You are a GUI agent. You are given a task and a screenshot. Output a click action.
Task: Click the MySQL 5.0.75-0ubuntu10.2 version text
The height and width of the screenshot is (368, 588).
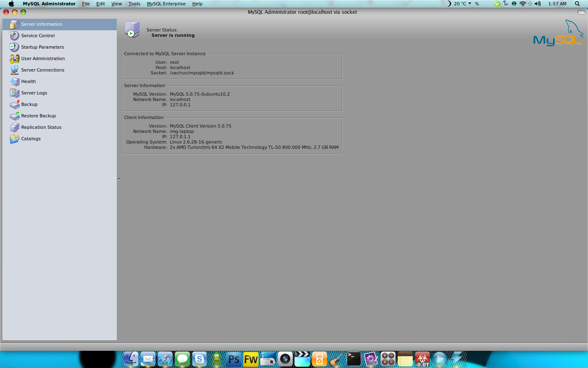coord(200,94)
